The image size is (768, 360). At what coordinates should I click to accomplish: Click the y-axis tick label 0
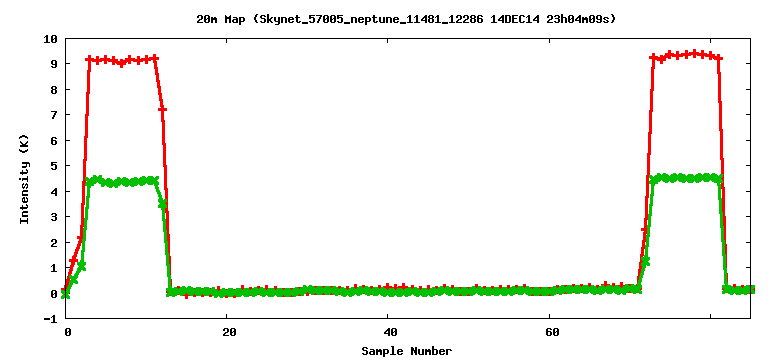coord(54,294)
